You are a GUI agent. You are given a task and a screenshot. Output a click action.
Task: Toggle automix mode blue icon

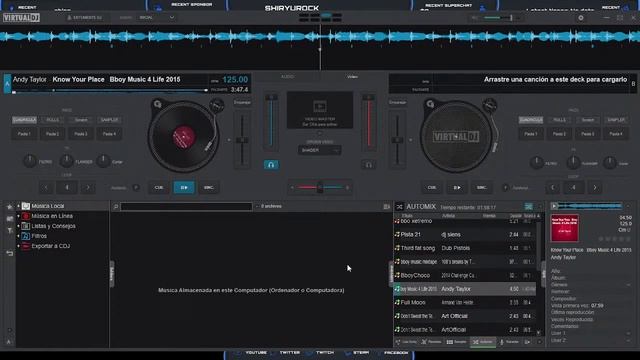[529, 207]
